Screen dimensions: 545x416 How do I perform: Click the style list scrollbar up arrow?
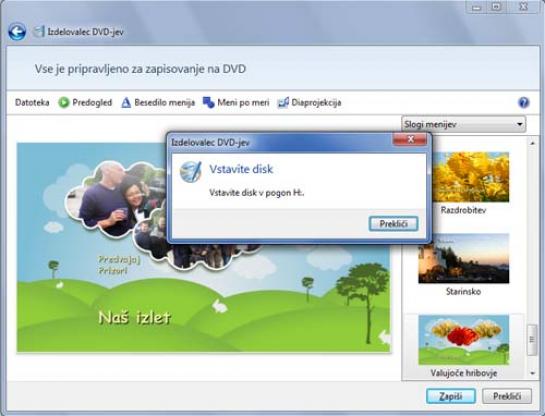tap(532, 143)
